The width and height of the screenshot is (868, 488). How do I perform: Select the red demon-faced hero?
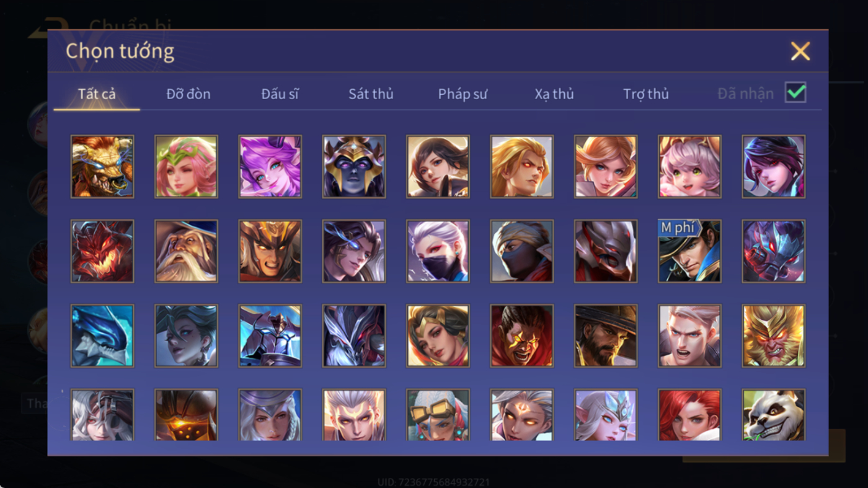(x=102, y=251)
